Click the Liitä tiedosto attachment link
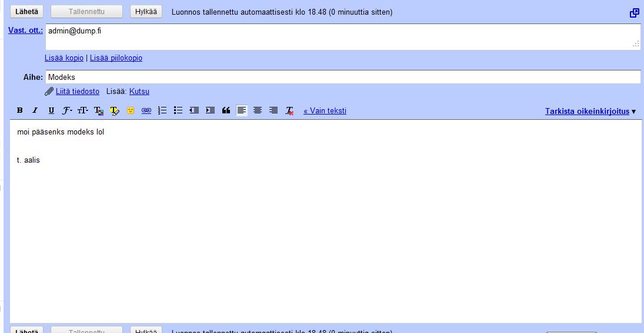The width and height of the screenshot is (644, 333). (x=77, y=92)
